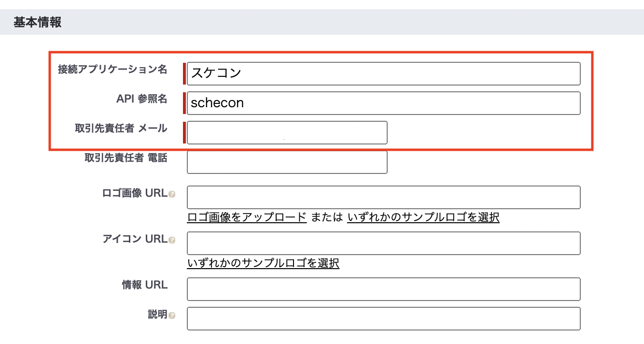Click the 取引先責任者 メール input box

point(287,132)
